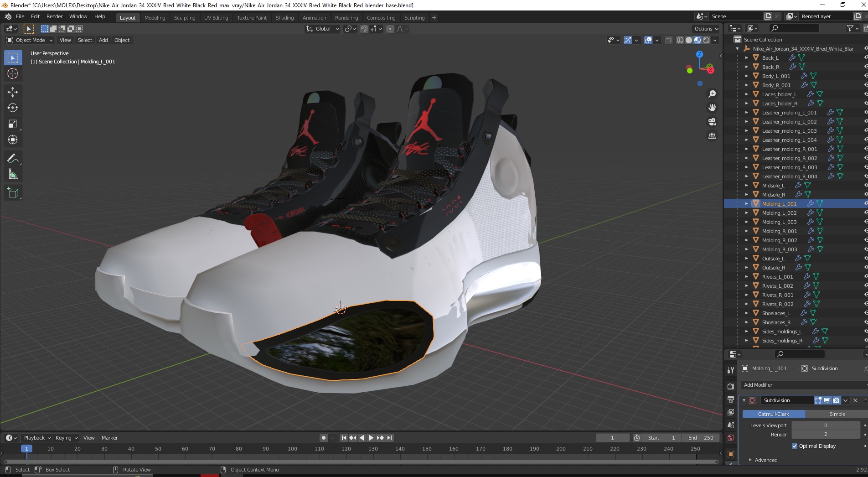Open the Keying dropdown in timeline
This screenshot has height=477, width=868.
coord(66,438)
